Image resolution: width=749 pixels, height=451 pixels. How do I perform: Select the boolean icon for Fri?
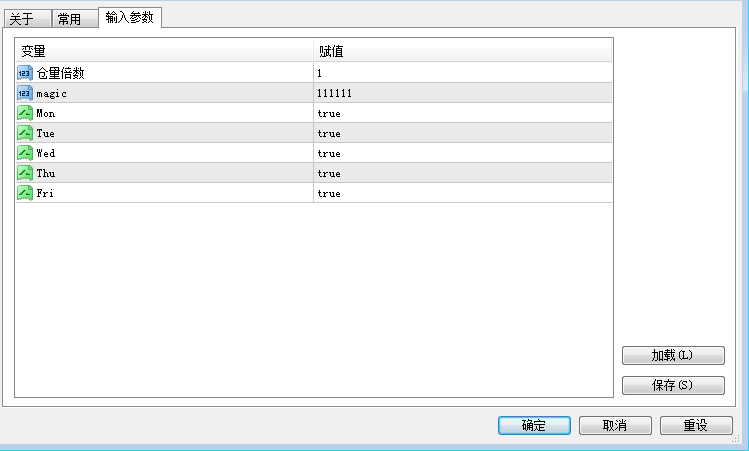coord(25,193)
